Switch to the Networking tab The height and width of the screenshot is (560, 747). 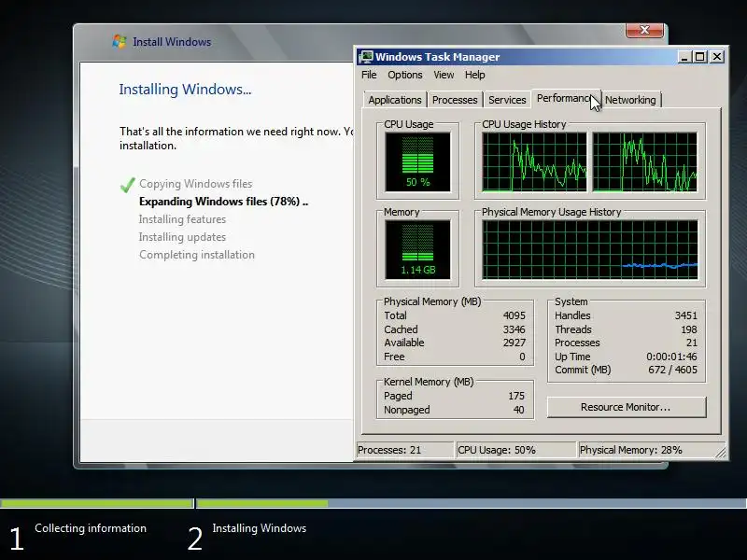point(630,100)
